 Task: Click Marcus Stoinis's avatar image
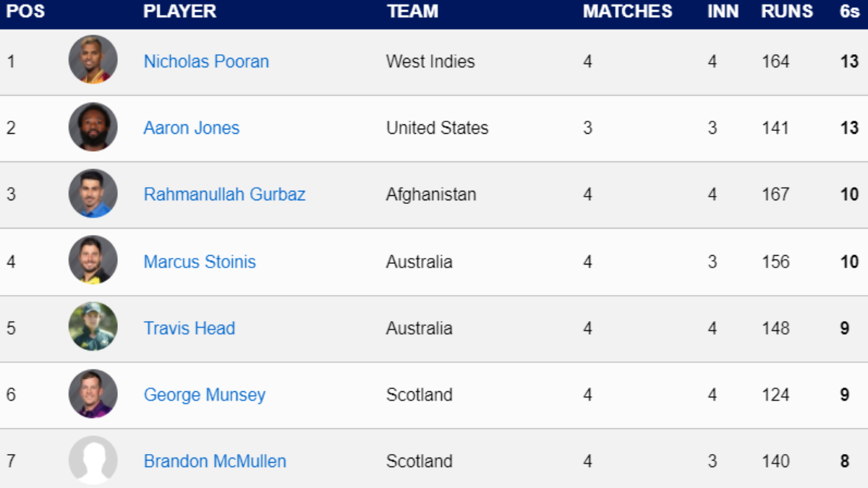coord(93,260)
